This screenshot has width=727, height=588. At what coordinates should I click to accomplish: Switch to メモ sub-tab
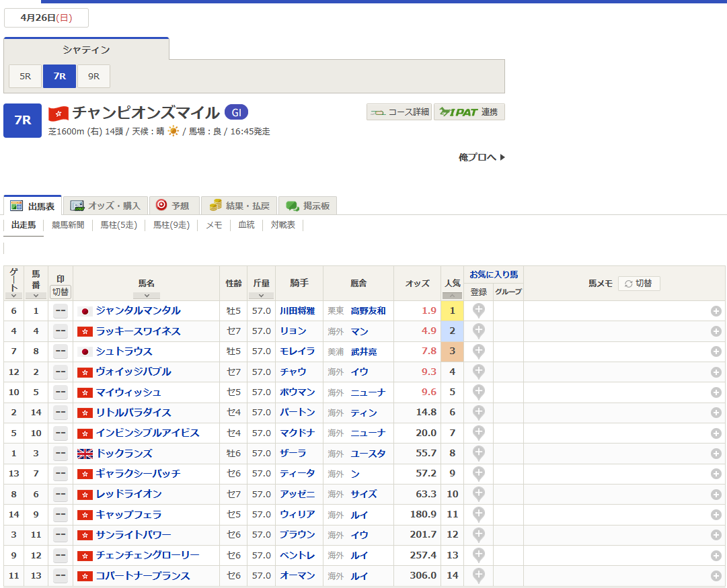(x=214, y=225)
